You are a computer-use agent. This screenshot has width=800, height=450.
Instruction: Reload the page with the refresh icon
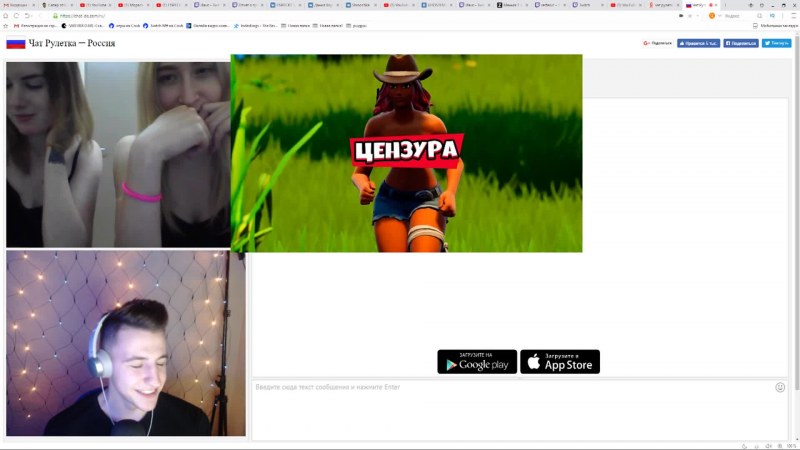[17, 16]
